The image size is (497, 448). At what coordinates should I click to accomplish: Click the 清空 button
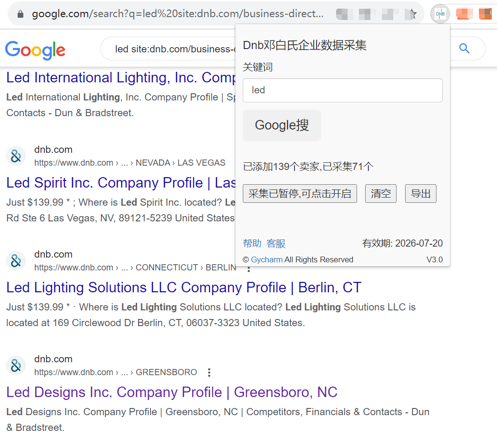[381, 193]
